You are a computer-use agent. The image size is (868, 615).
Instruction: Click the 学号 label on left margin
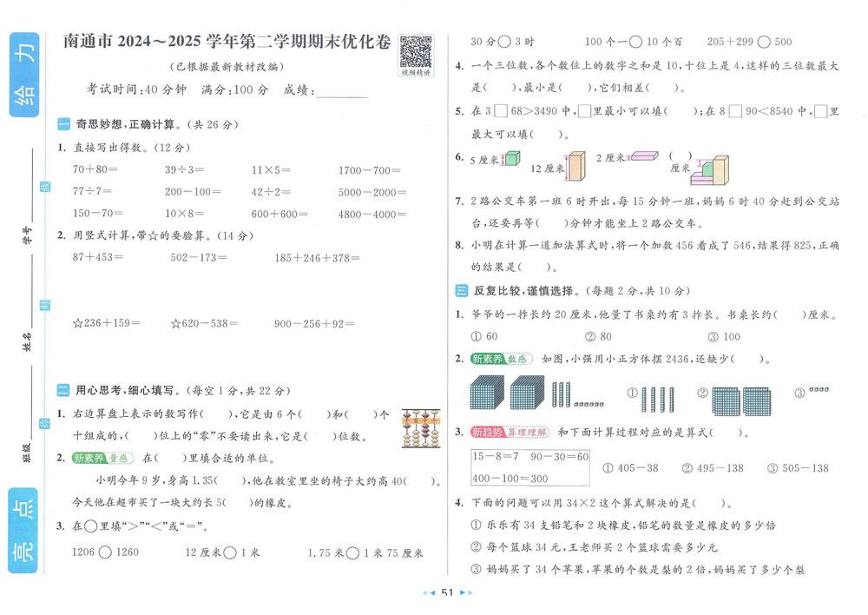coord(28,235)
